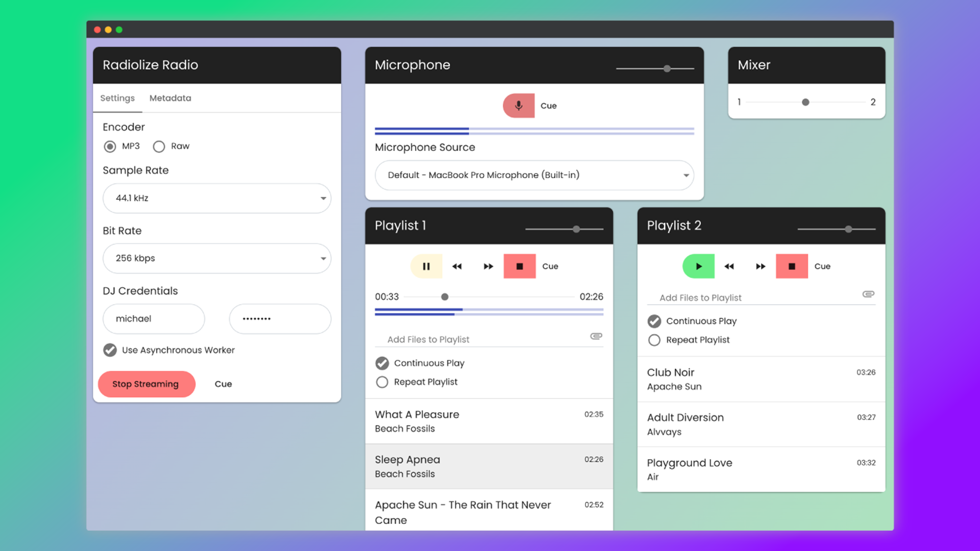The height and width of the screenshot is (551, 980).
Task: Toggle the Continuous Play checkbox in Playlist 1
Action: point(382,363)
